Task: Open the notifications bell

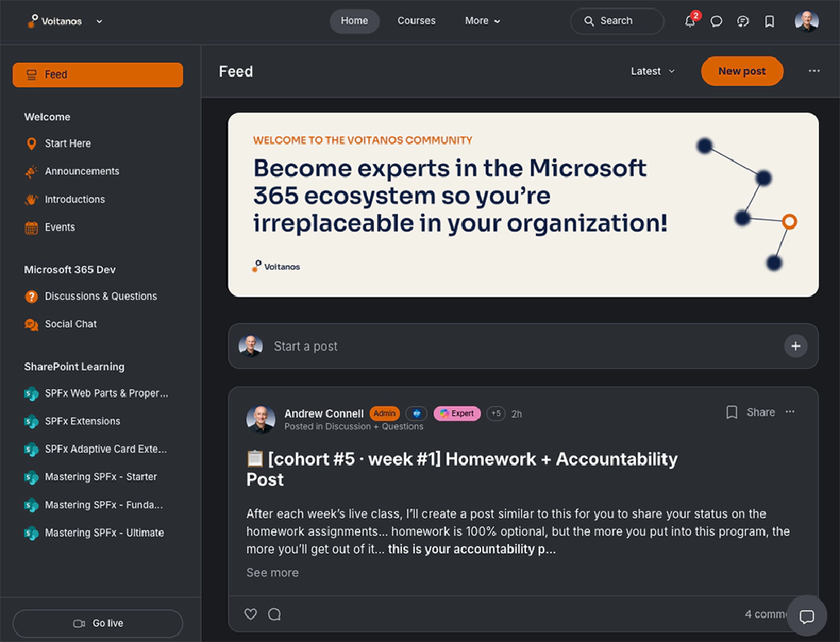Action: pos(690,22)
